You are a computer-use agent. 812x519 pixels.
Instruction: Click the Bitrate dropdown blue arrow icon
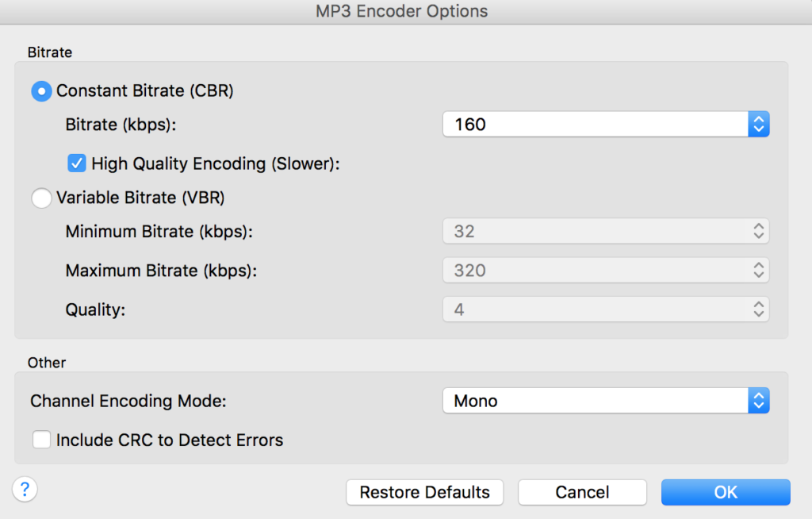pos(759,125)
